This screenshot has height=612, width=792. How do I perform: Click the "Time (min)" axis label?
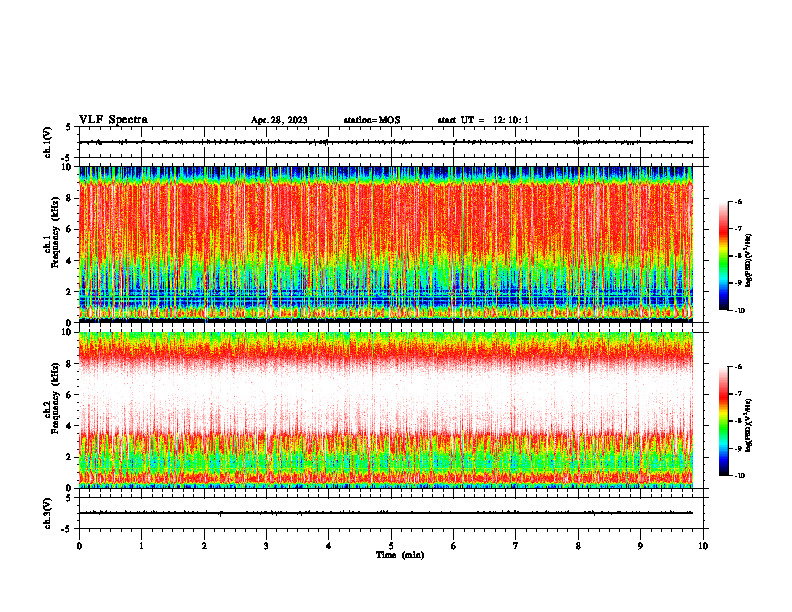click(x=400, y=555)
